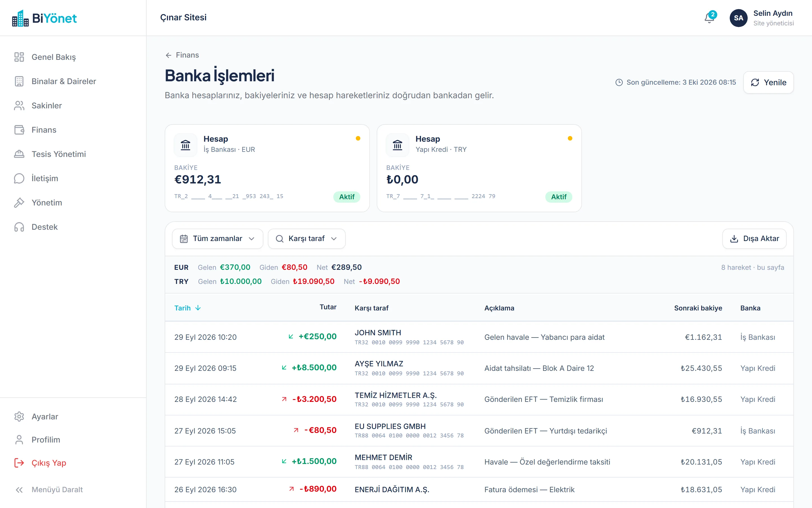The height and width of the screenshot is (508, 812).
Task: Click the İletişim chat bubble icon
Action: (x=19, y=178)
